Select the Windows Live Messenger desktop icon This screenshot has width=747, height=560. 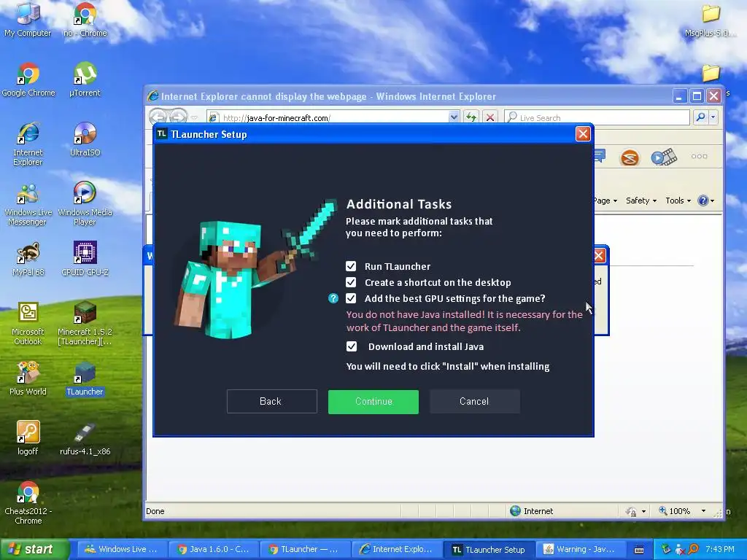coord(28,205)
